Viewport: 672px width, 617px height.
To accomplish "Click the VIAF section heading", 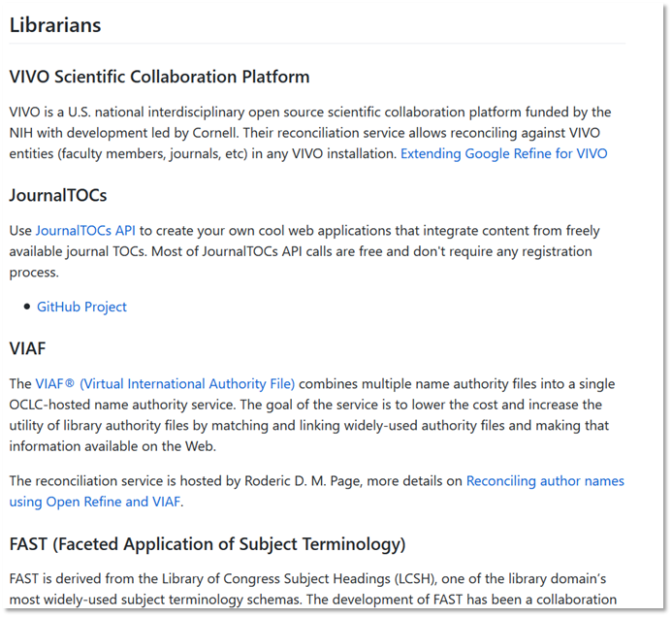I will pos(27,348).
